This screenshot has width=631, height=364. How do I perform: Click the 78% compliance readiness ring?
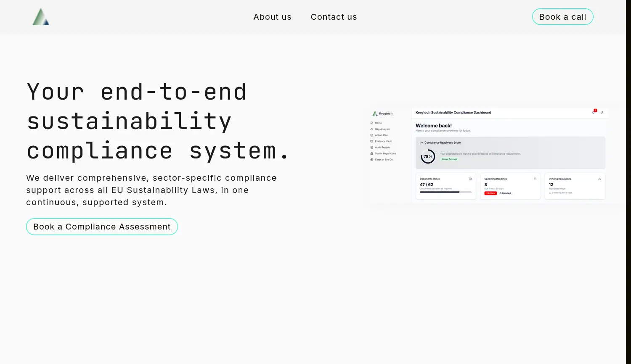pos(428,156)
